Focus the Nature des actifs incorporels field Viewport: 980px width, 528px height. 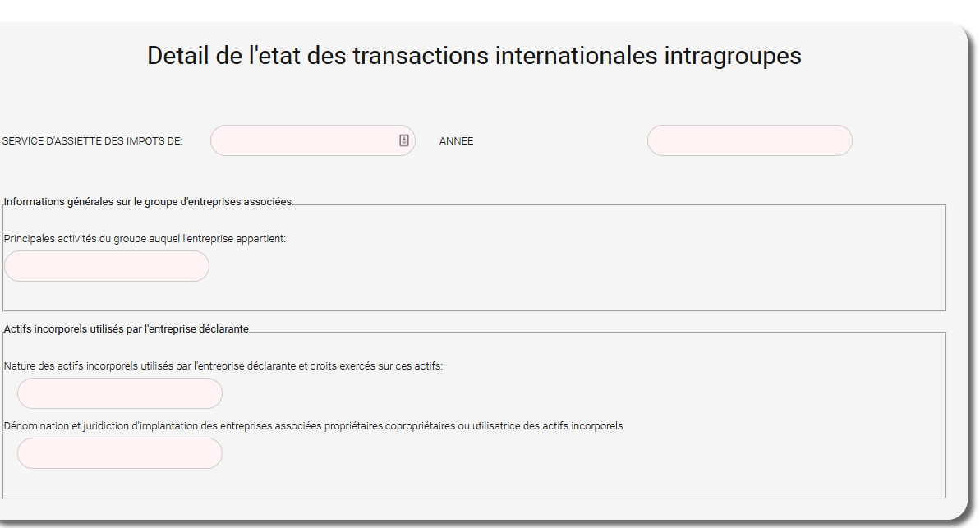click(120, 393)
